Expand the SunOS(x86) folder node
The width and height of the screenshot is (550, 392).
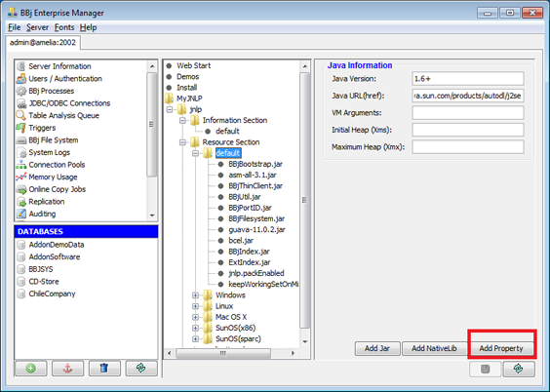click(195, 329)
